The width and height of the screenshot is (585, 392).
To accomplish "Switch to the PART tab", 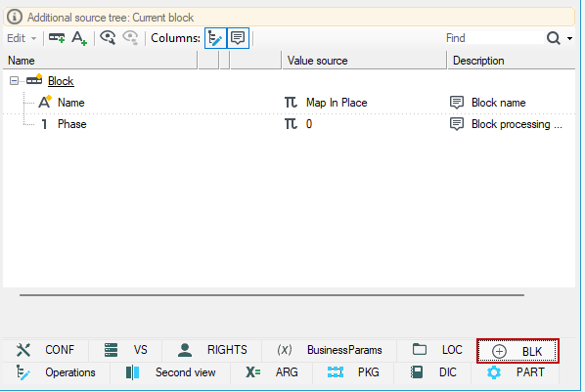I will (516, 372).
